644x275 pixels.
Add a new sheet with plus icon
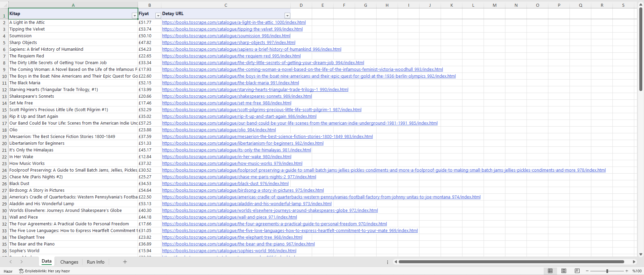(125, 262)
